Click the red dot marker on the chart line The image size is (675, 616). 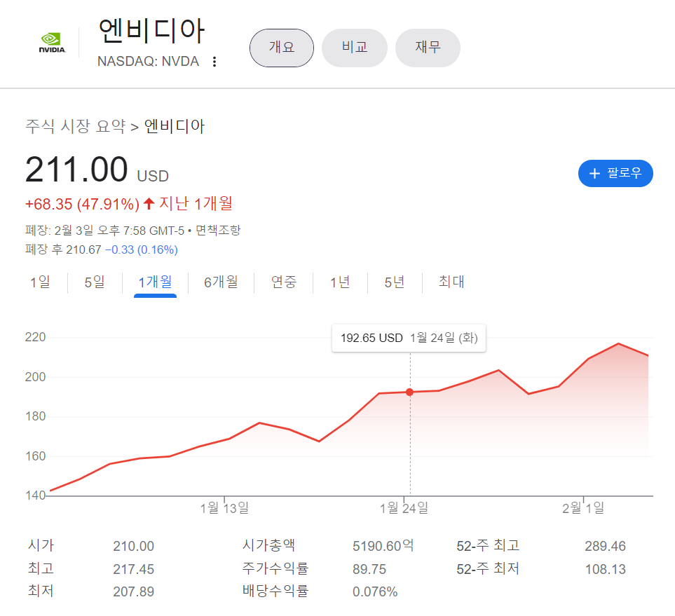pyautogui.click(x=409, y=392)
